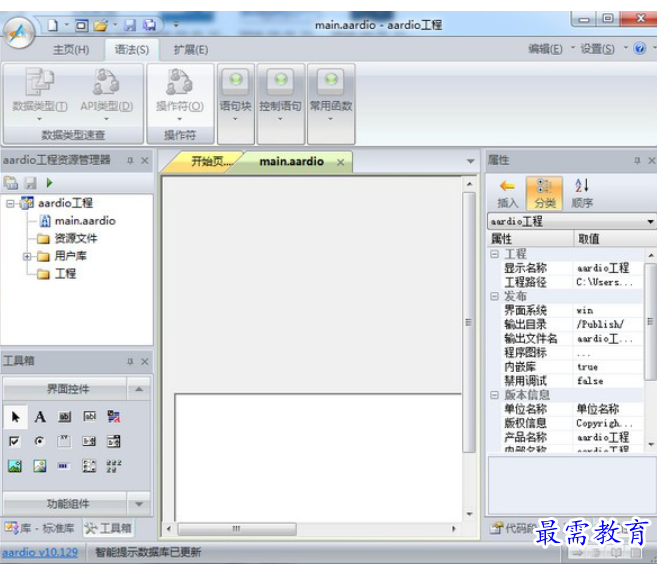The width and height of the screenshot is (657, 564).
Task: Select the list view control icon
Action: tap(89, 466)
